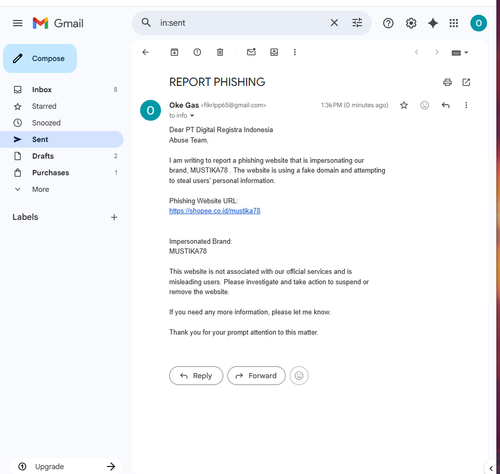Print the REPORT PHISHING email

pos(447,82)
